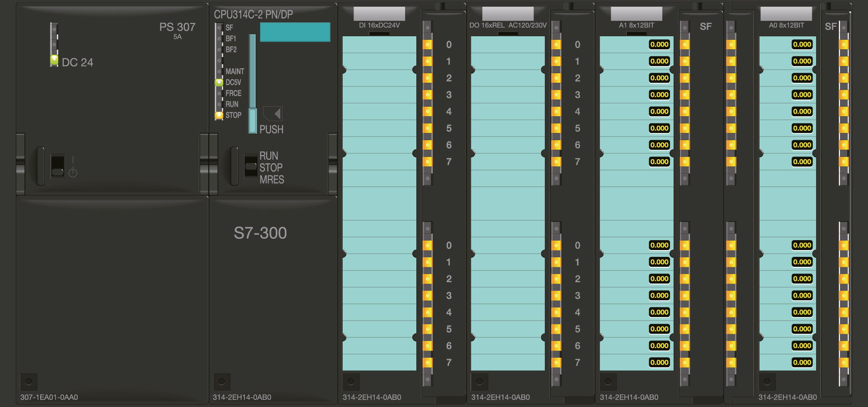Screen dimensions: 868x407
Task: Click the PS 307 5A module title
Action: click(177, 30)
